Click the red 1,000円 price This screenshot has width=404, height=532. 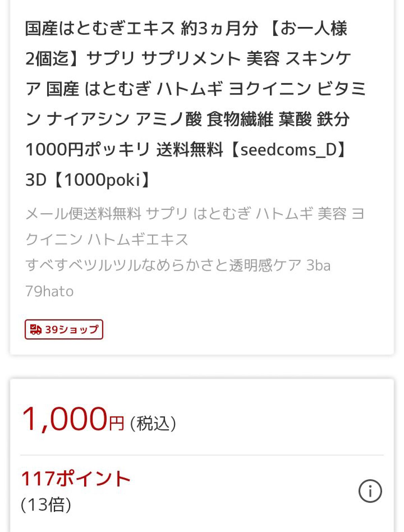[x=65, y=419]
